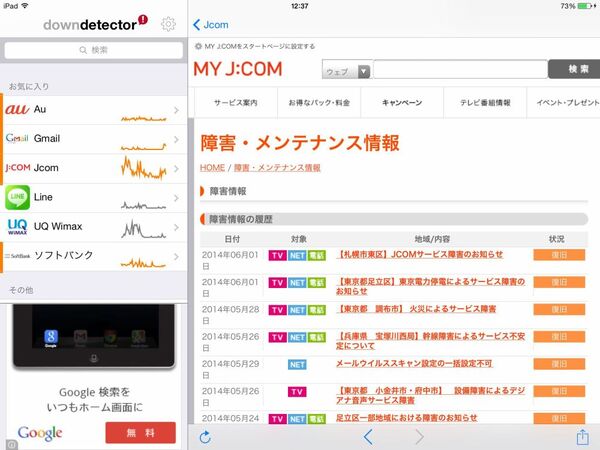Screen dimensions: 600x450
Task: Tap the ad info icon at bottom-left corner
Action: [11, 445]
